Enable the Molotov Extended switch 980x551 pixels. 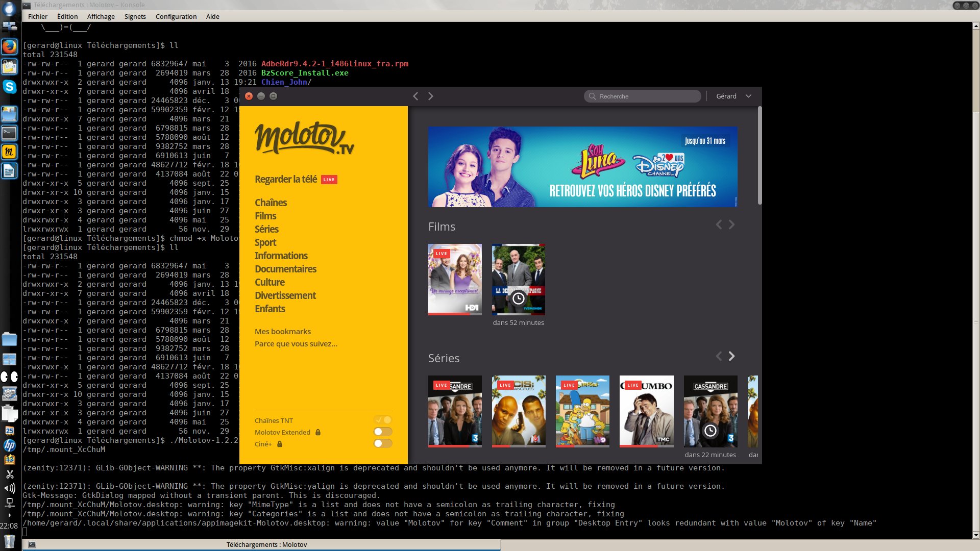(383, 432)
